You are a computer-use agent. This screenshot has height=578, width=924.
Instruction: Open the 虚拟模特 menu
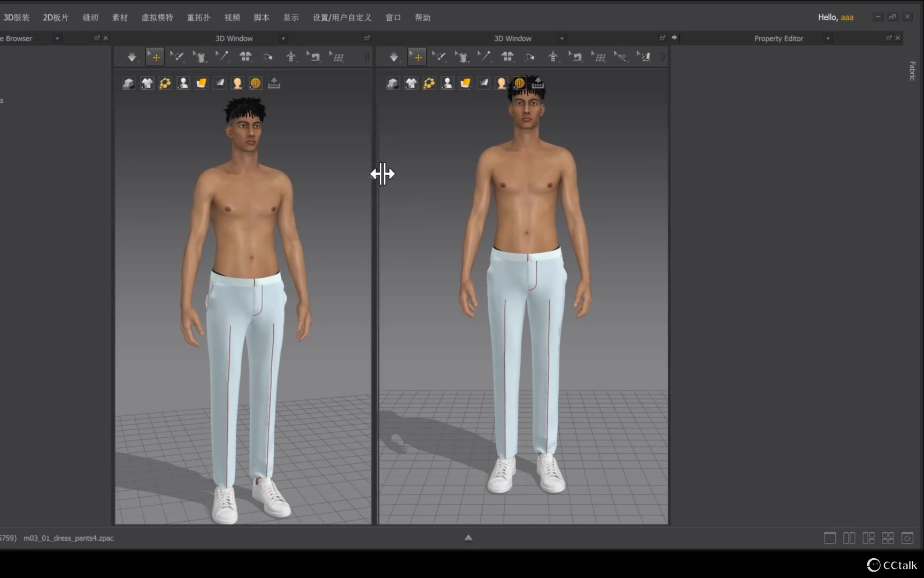point(157,18)
